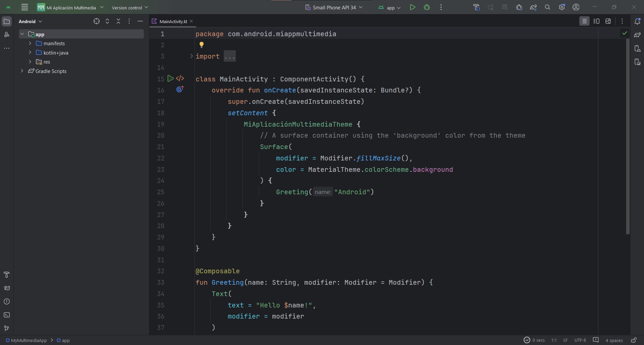Switch editor to Code-only view mode
This screenshot has width=644, height=345.
[x=584, y=21]
